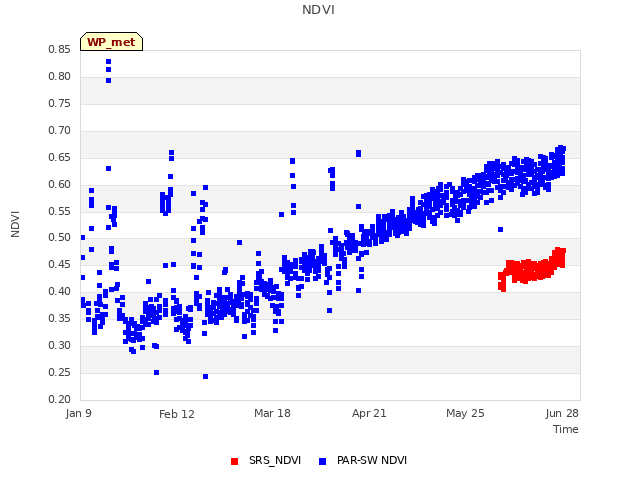This screenshot has height=480, width=640.
Task: Click the 0.25 y-axis tick label
Action: coord(60,372)
